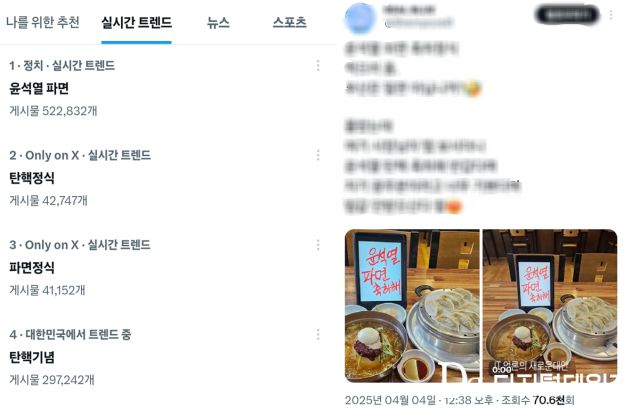The height and width of the screenshot is (408, 640).
Task: Open the 스포츠 tab
Action: pyautogui.click(x=289, y=22)
